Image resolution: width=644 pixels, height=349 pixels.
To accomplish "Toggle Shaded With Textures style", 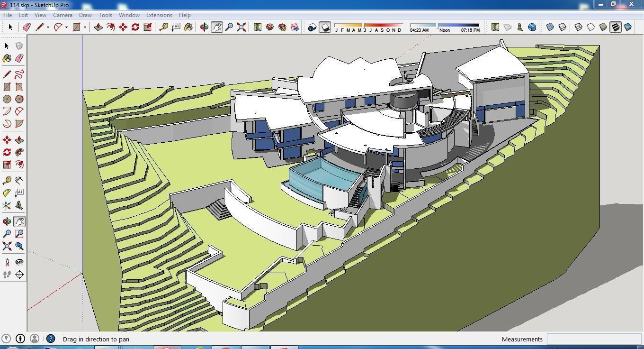I will (616, 27).
